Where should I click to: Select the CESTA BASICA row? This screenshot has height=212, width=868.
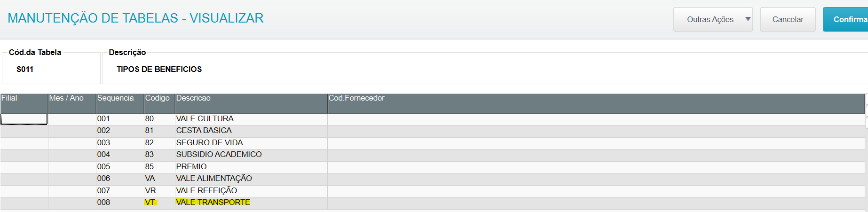[204, 131]
